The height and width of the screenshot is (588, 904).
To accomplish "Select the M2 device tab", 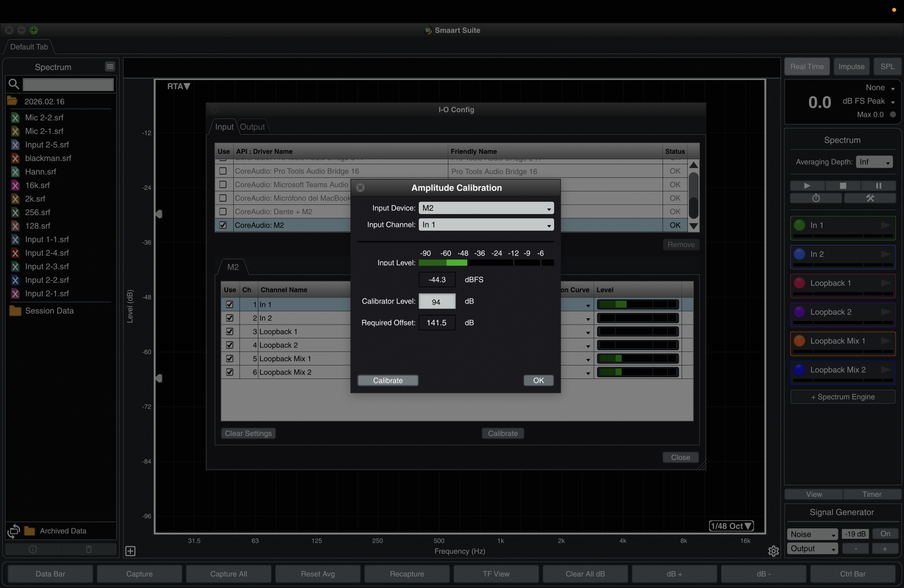I will pos(233,267).
